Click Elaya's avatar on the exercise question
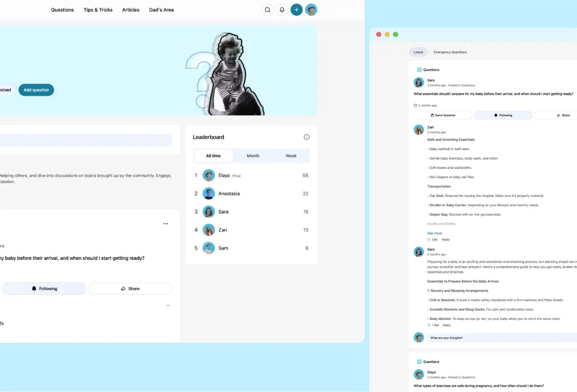This screenshot has height=392, width=577. 419,374
